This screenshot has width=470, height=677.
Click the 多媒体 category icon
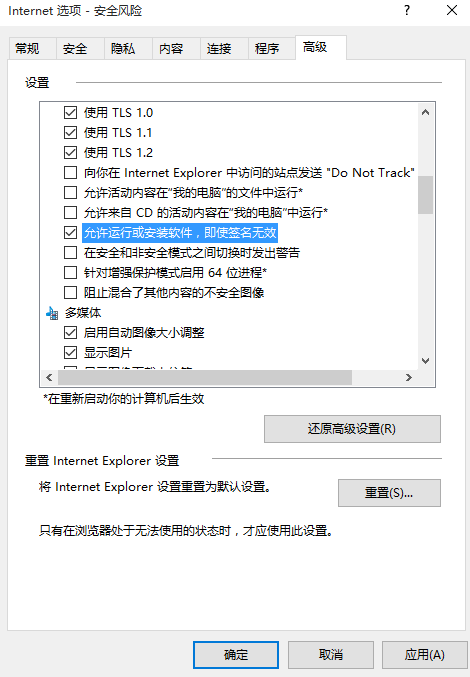click(52, 313)
